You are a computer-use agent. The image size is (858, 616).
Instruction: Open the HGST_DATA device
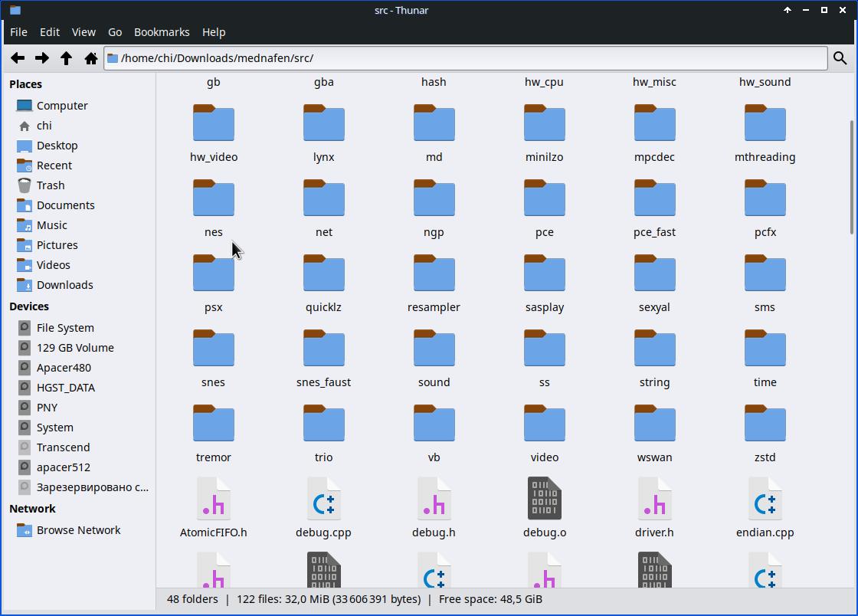click(65, 388)
